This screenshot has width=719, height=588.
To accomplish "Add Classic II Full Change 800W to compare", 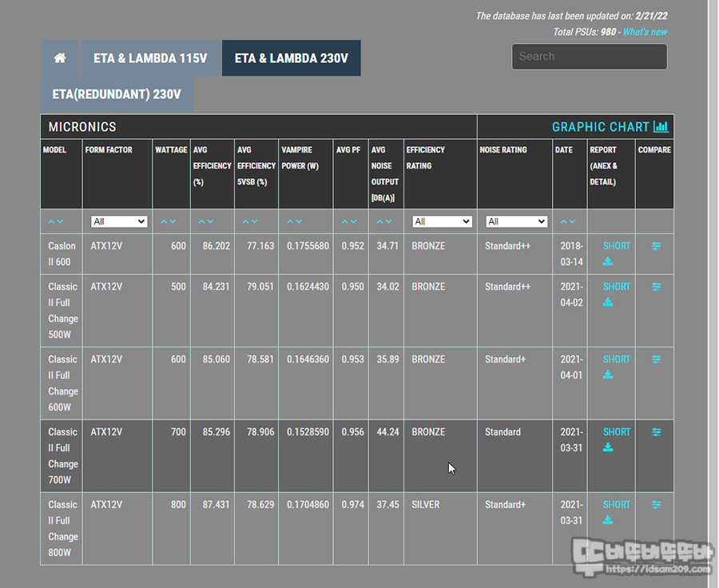I will pyautogui.click(x=656, y=505).
